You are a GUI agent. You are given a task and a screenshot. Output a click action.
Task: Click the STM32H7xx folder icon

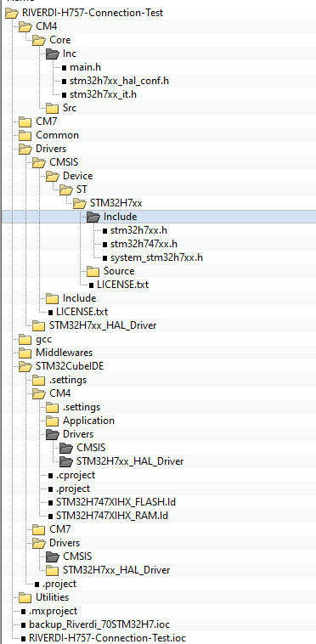pos(80,203)
